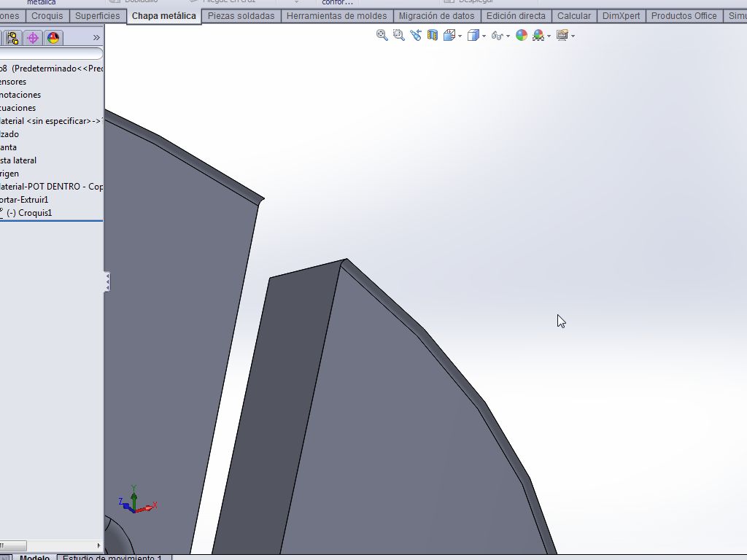Toggle the Section View icon

[x=433, y=35]
